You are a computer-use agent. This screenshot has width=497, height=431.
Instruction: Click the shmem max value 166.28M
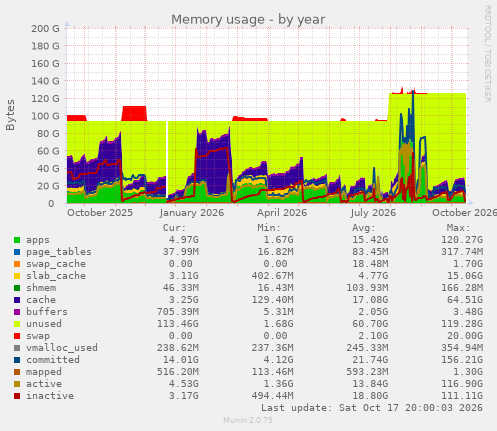click(x=462, y=288)
